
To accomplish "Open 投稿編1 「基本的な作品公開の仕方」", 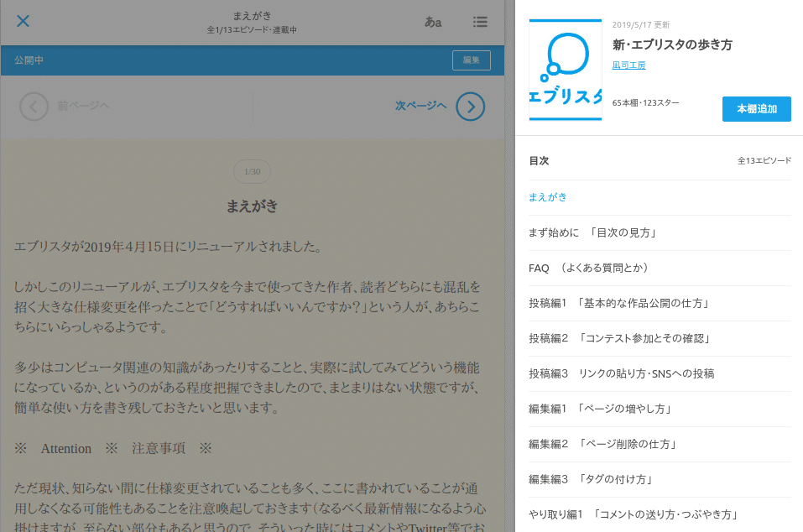I will click(660, 304).
